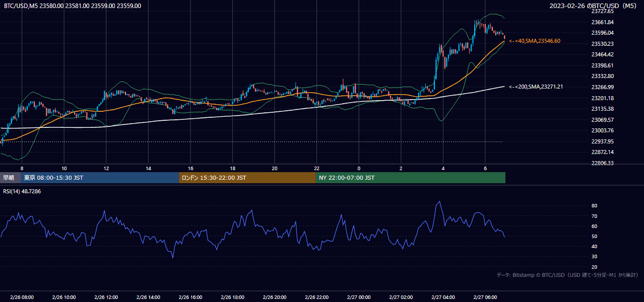Click hour tick 6 under price chart
This screenshot has height=302, width=644.
point(485,168)
